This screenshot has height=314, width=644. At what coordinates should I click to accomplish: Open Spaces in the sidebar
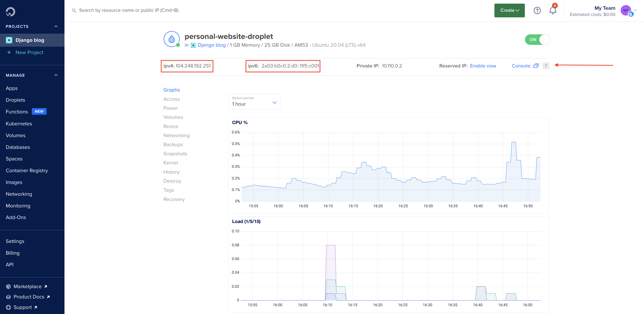pyautogui.click(x=14, y=159)
